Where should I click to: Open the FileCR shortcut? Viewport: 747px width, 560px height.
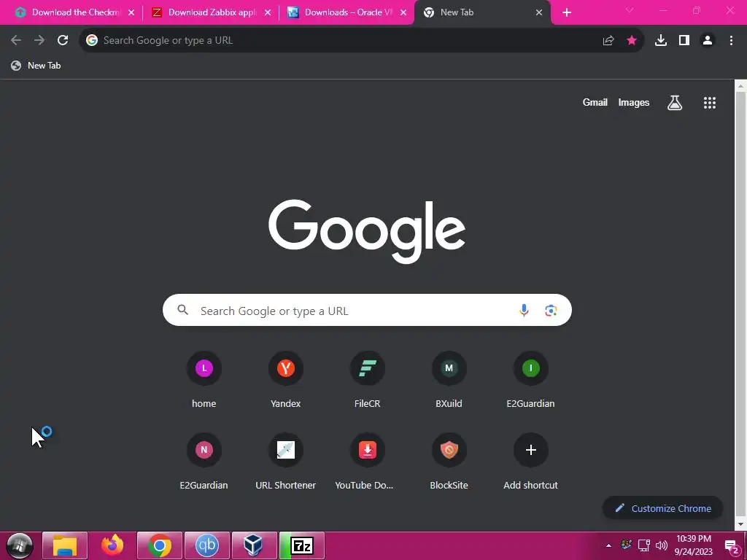point(368,380)
